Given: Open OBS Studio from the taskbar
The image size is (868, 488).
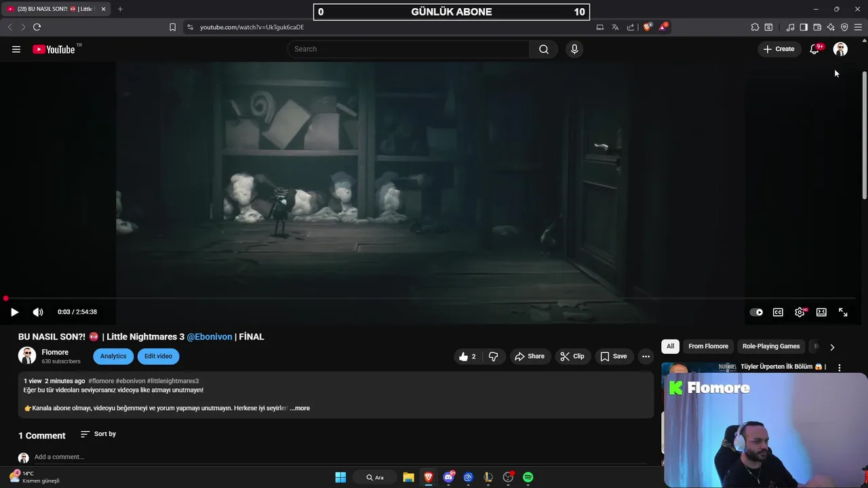Looking at the screenshot, I should [x=508, y=477].
